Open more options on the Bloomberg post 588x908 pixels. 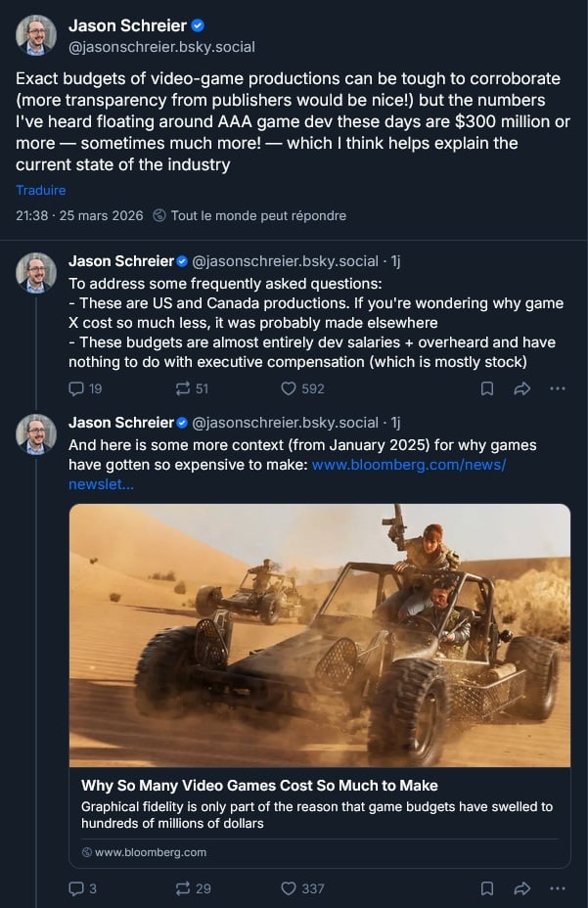pos(558,888)
